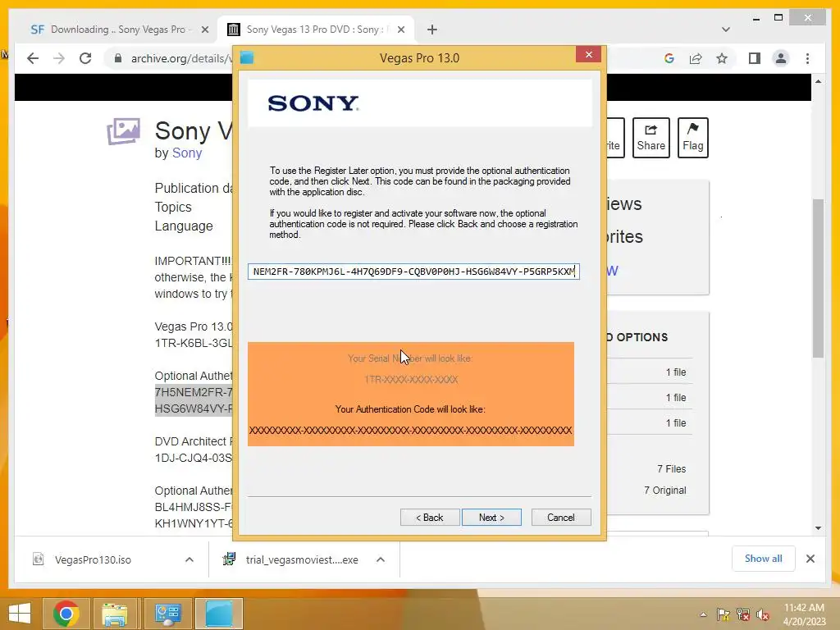Click the 'Publication da' metadata label
Screen dimensions: 840x630
(194, 188)
